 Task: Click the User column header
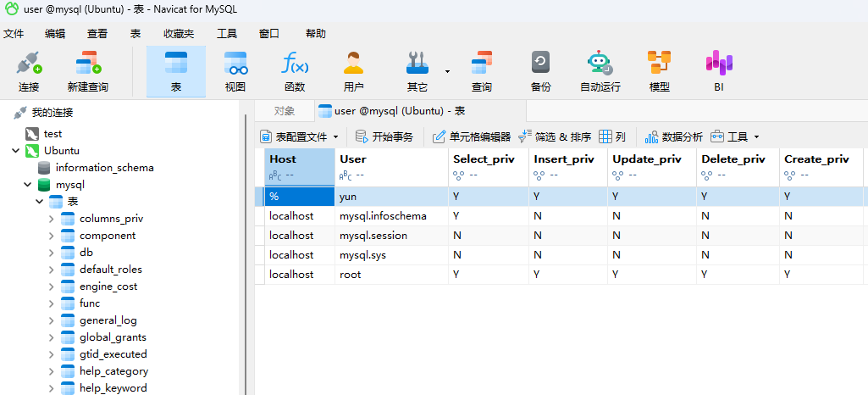pos(391,166)
